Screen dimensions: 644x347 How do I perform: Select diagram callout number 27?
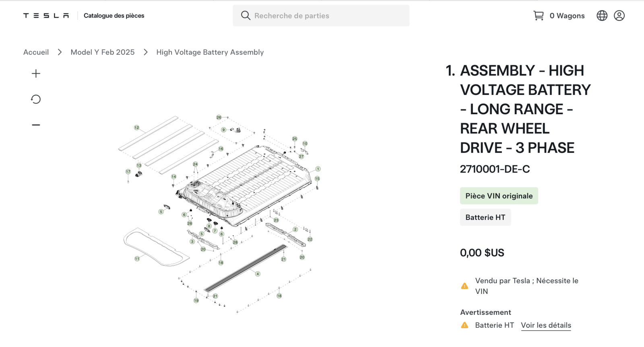click(x=301, y=156)
